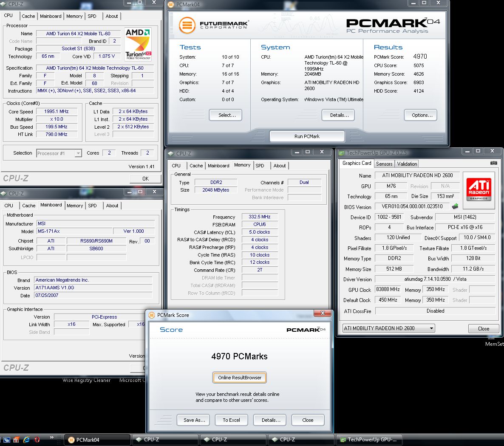Open About tab in top-left CPU-Z window
The image size is (504, 446).
pyautogui.click(x=111, y=16)
